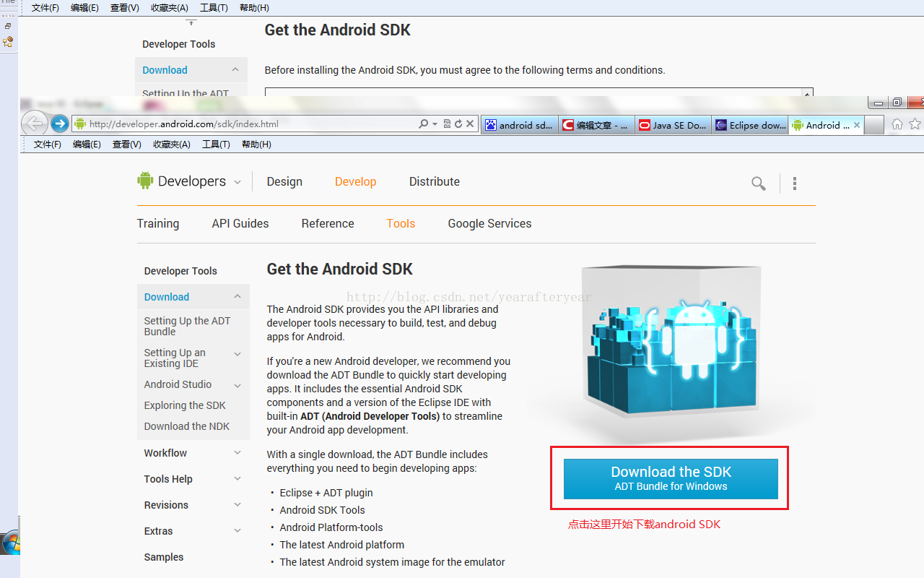Image resolution: width=924 pixels, height=578 pixels.
Task: Open 帮助(H) menu in the background window
Action: pyautogui.click(x=254, y=8)
